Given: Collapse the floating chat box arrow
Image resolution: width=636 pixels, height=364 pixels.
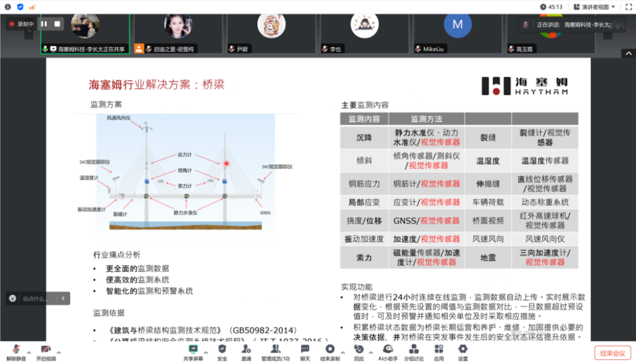Looking at the screenshot, I should [x=63, y=298].
